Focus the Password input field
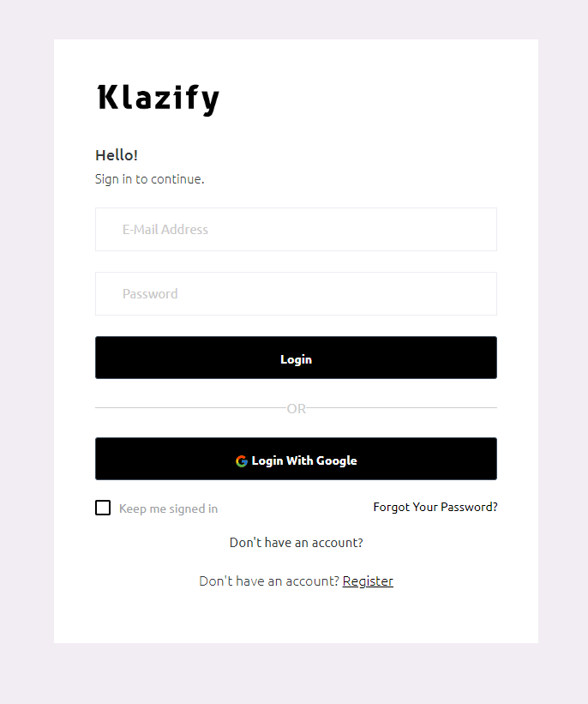 296,293
